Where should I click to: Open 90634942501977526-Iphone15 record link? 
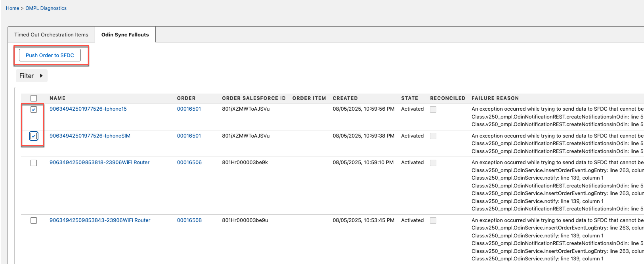[x=88, y=109]
